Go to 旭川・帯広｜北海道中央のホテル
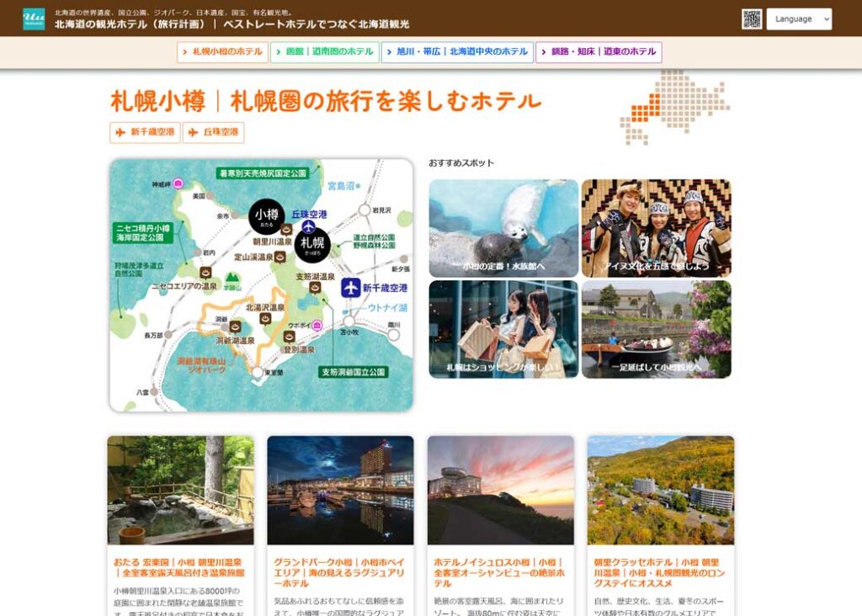This screenshot has width=862, height=616. coord(457,52)
